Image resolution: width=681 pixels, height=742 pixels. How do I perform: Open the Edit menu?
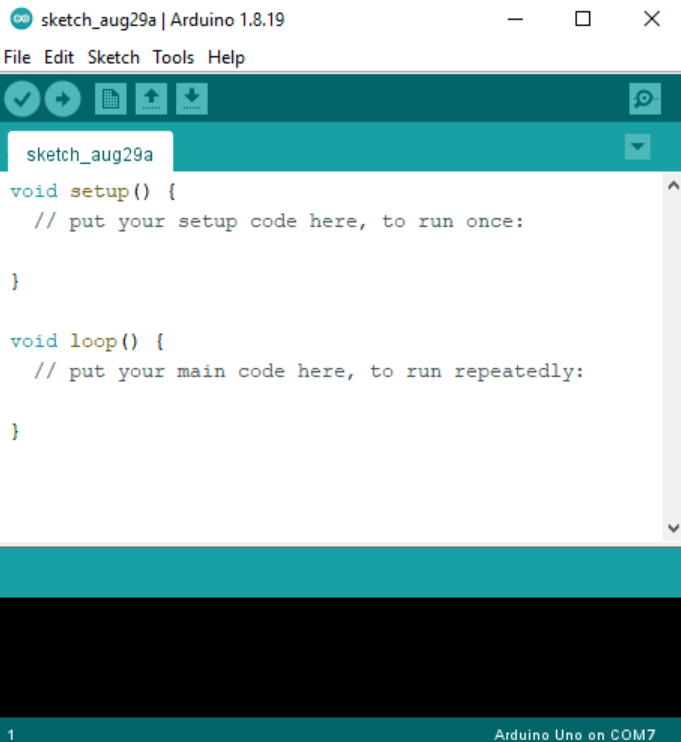tap(59, 57)
